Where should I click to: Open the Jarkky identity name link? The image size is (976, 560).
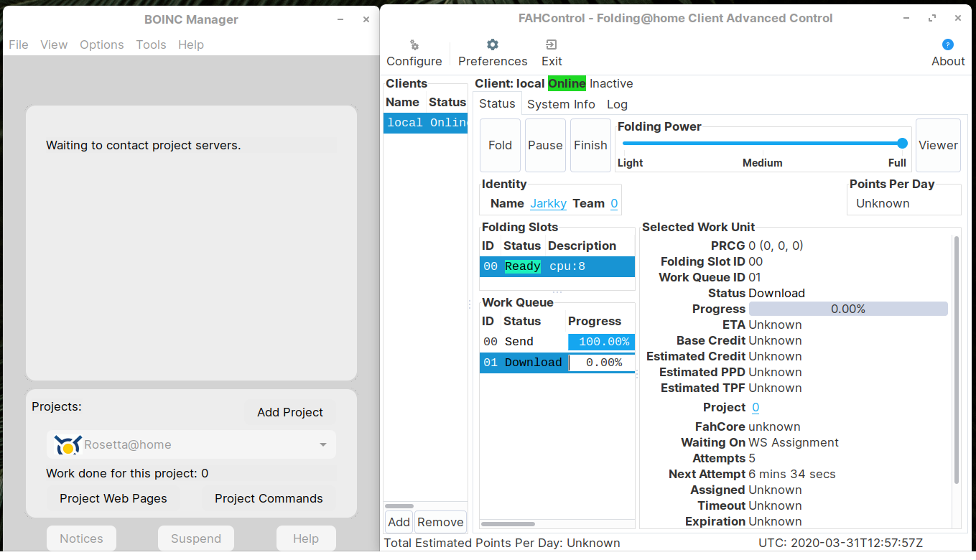click(548, 203)
